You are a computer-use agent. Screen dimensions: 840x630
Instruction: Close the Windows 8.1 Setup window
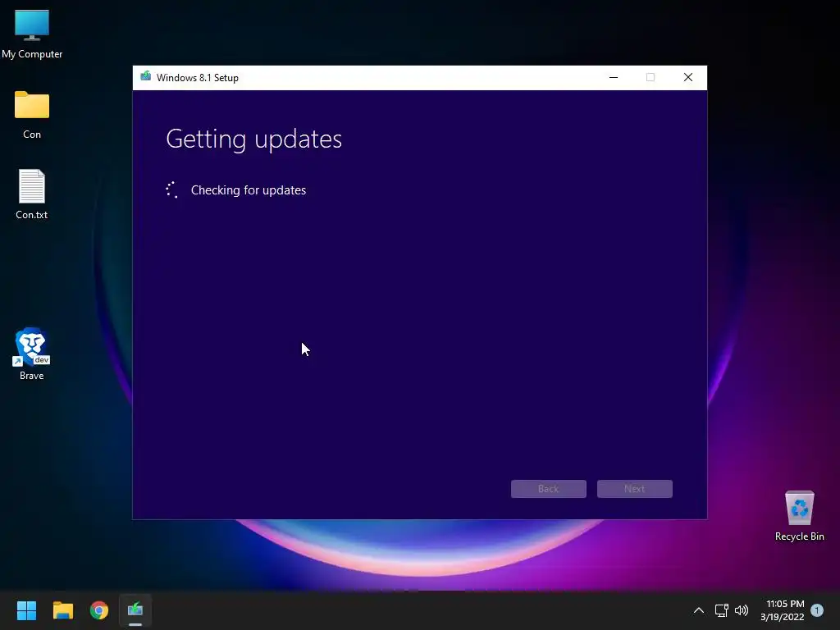point(688,78)
